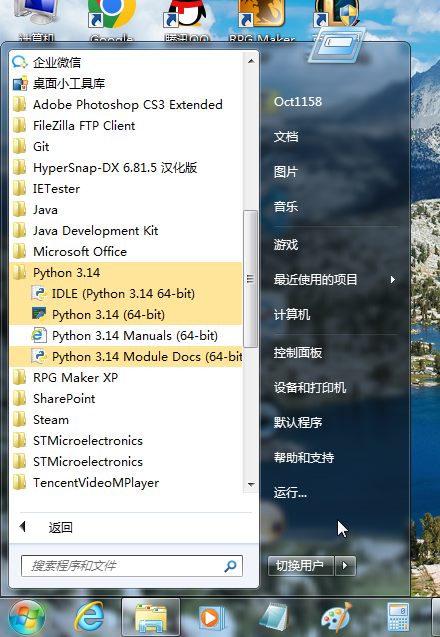Expand the FileZilla FTP Client folder

coord(126,126)
